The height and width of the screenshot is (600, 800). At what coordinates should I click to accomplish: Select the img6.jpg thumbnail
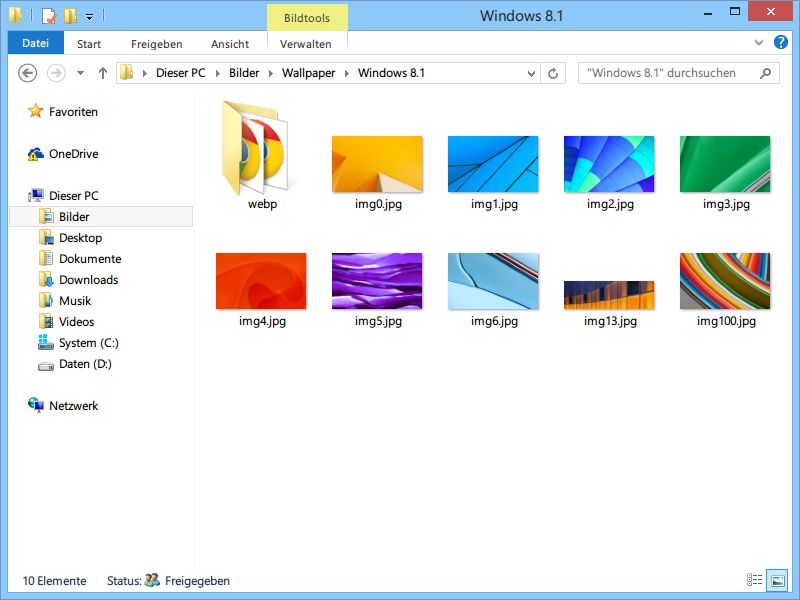click(x=493, y=281)
